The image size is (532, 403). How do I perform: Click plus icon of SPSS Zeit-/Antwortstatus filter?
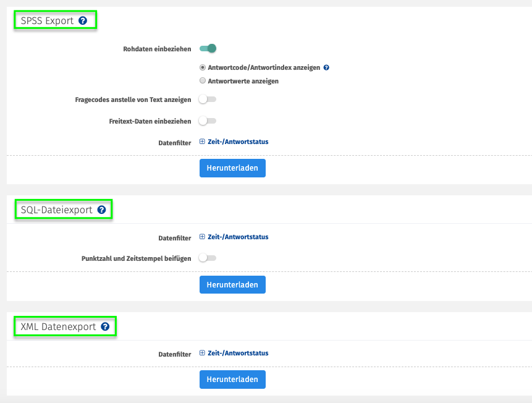tap(202, 142)
